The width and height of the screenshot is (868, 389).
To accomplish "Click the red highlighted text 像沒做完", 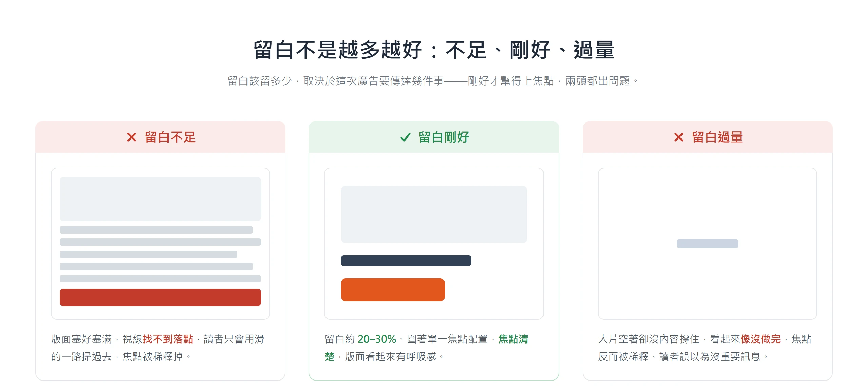I will [x=761, y=339].
